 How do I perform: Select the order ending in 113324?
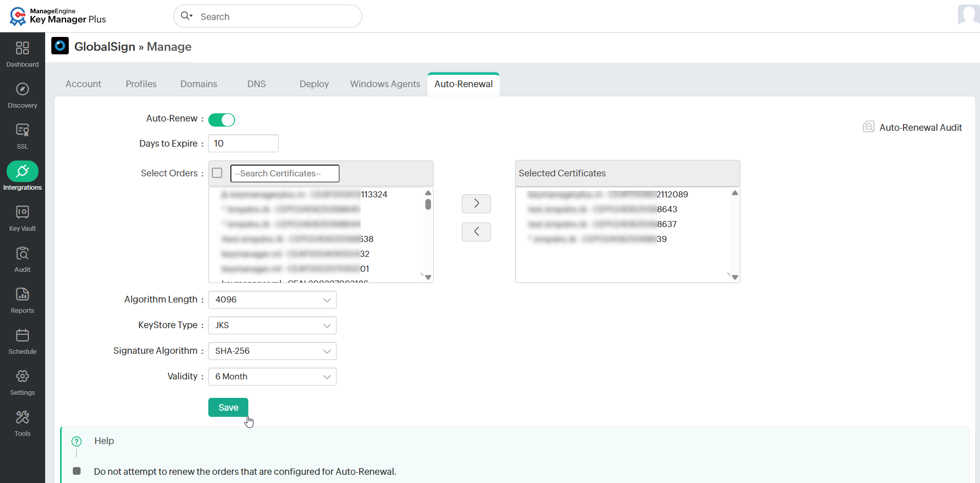pos(304,194)
